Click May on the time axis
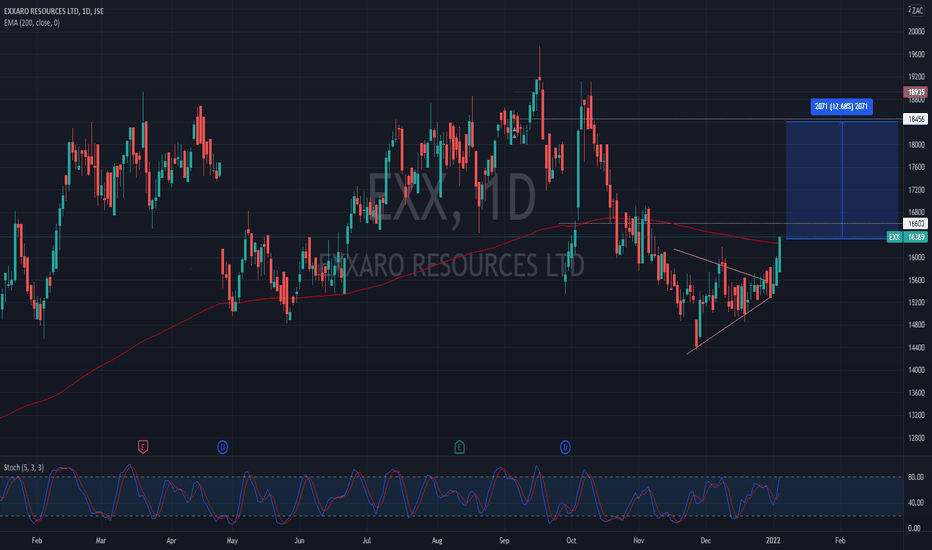Image resolution: width=932 pixels, height=550 pixels. [x=232, y=540]
